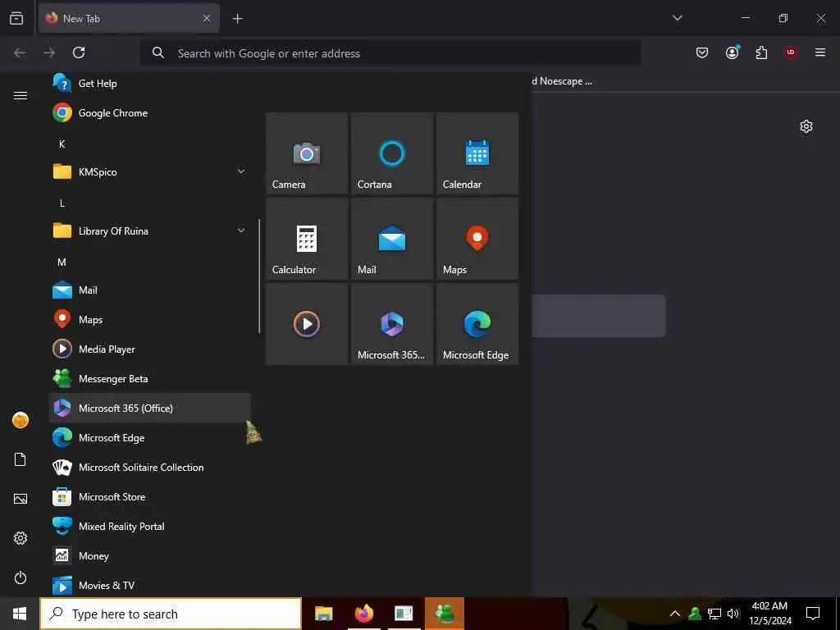Launch Microsoft Solitaire Collection

pyautogui.click(x=149, y=467)
